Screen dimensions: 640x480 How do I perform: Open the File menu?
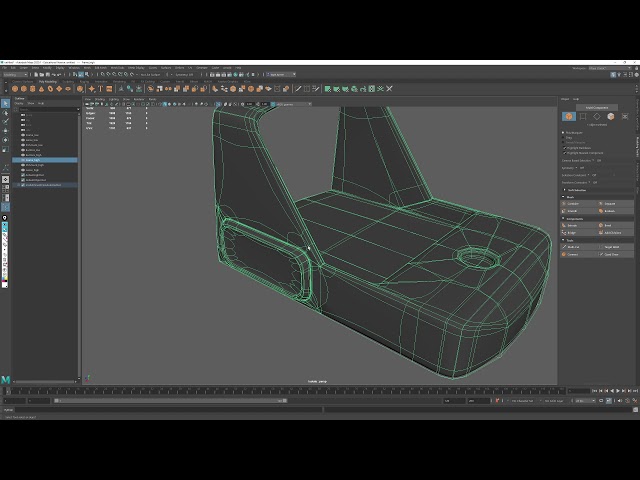click(4, 68)
